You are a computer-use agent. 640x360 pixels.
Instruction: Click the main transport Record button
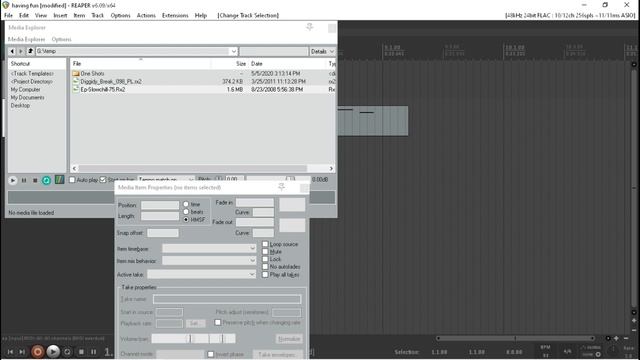click(x=38, y=351)
